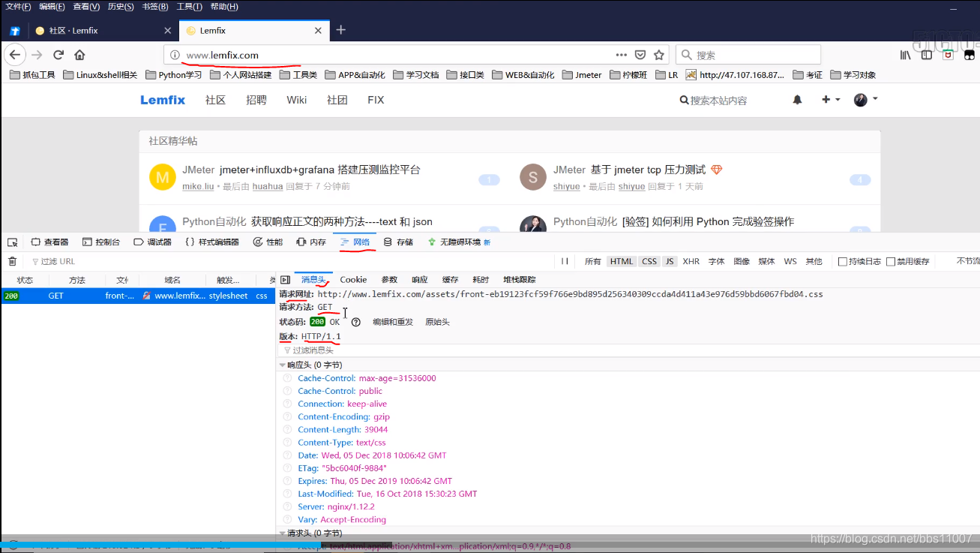Collapse the request details side pane

pyautogui.click(x=285, y=279)
